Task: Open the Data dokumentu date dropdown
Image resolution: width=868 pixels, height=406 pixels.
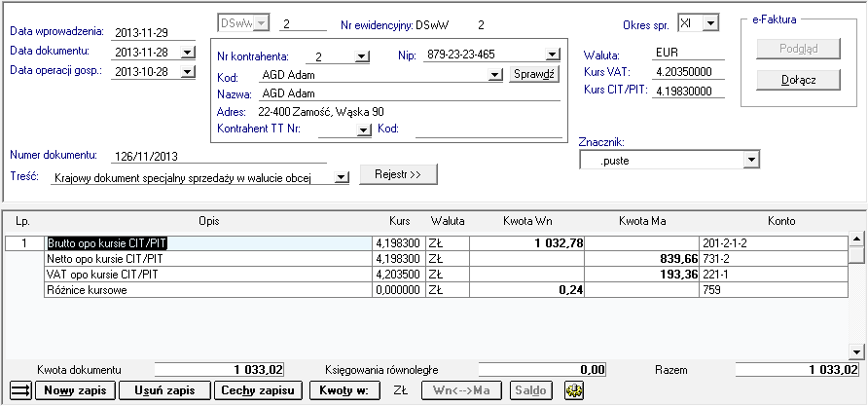Action: click(187, 51)
